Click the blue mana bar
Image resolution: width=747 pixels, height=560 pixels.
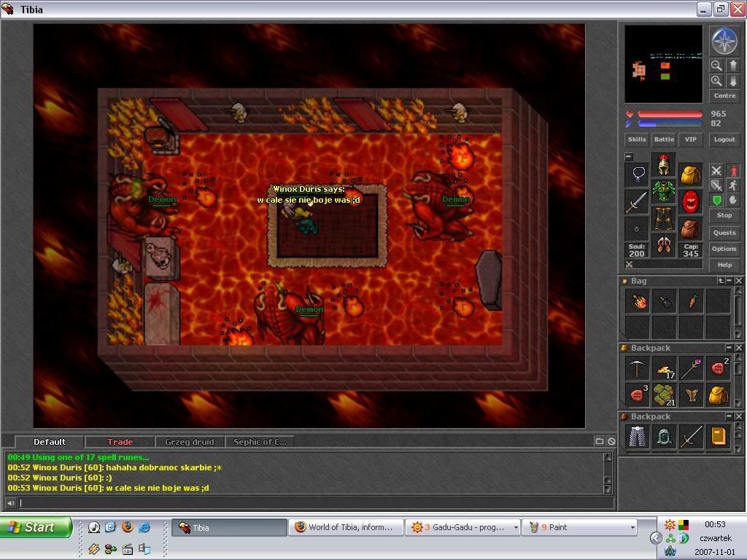pos(670,124)
